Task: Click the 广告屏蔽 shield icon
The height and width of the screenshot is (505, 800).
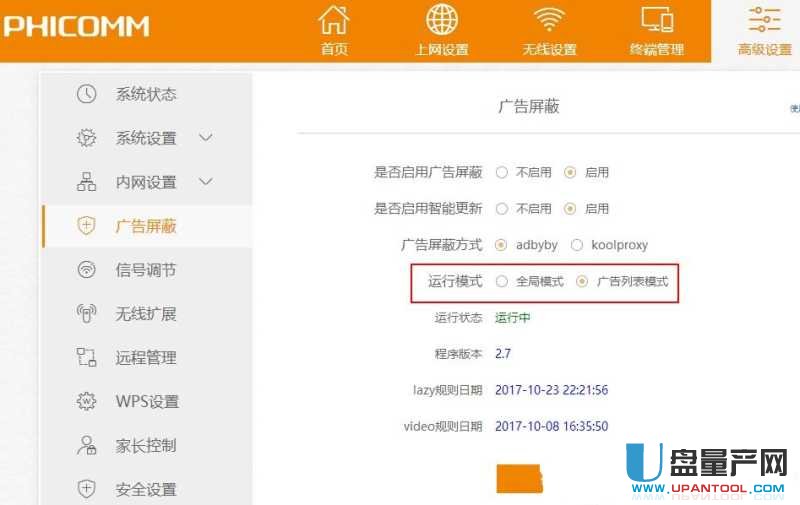Action: click(86, 225)
